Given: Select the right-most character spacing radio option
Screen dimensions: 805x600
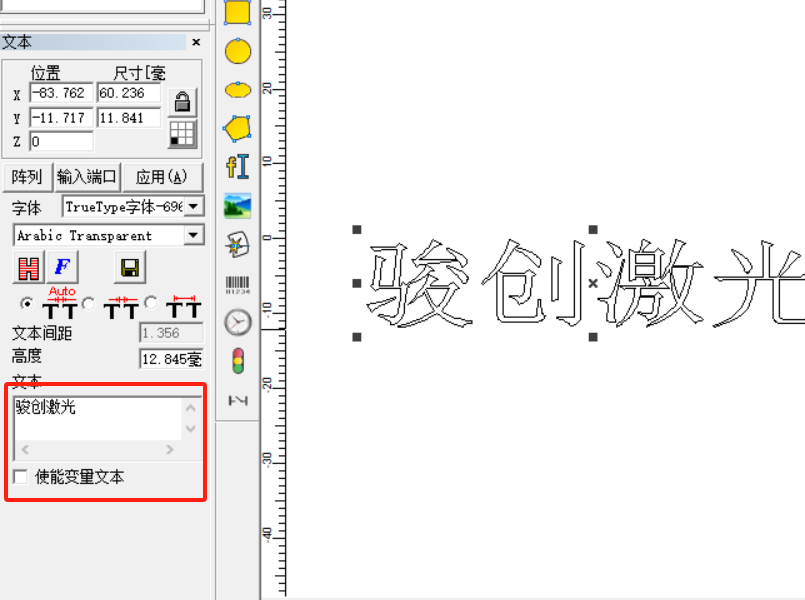Looking at the screenshot, I should click(151, 303).
